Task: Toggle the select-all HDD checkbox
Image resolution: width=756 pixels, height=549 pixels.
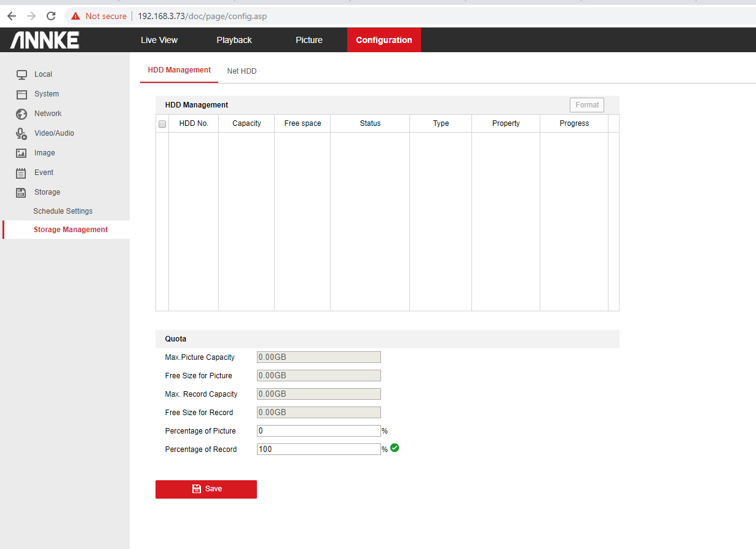Action: click(162, 124)
